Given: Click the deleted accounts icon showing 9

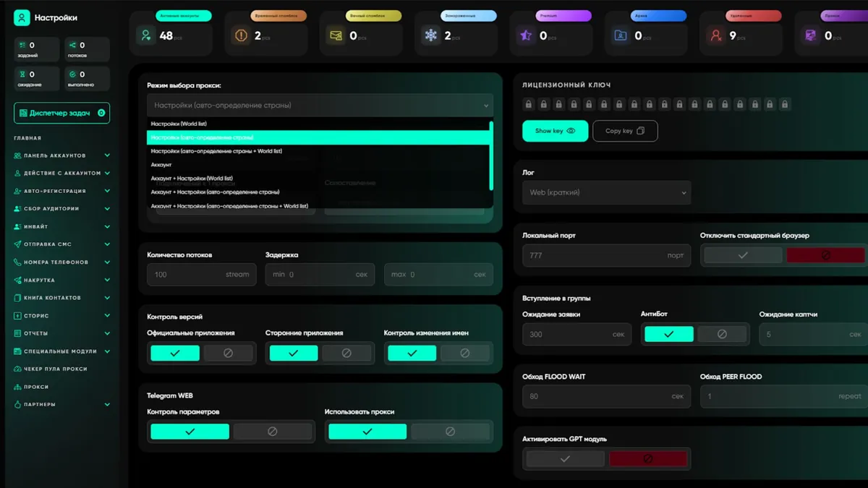Looking at the screenshot, I should pyautogui.click(x=715, y=35).
